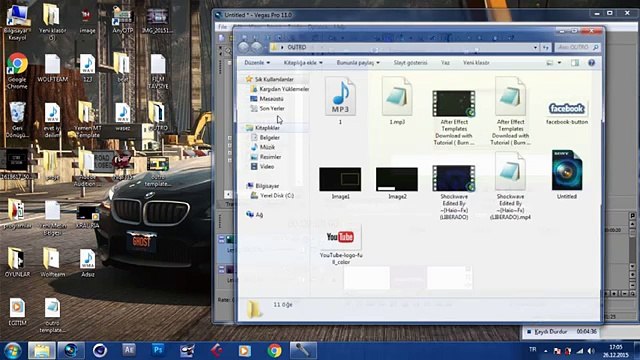
Task: Click the Yaz toolbar button
Action: click(x=445, y=63)
